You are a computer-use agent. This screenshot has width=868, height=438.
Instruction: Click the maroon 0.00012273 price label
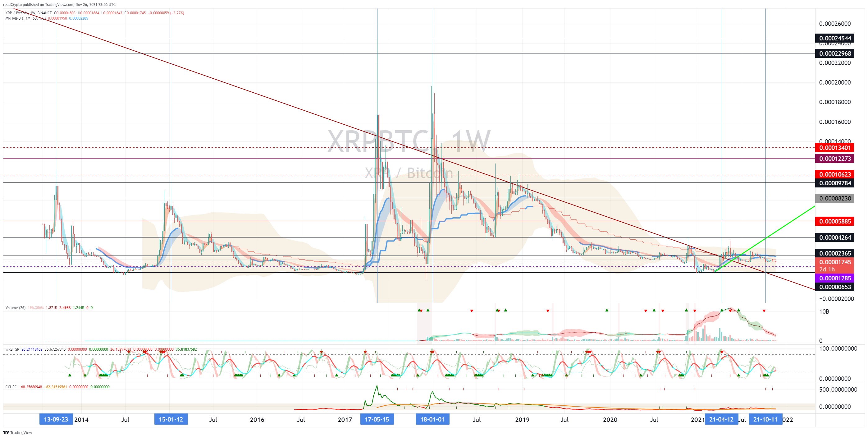click(834, 158)
